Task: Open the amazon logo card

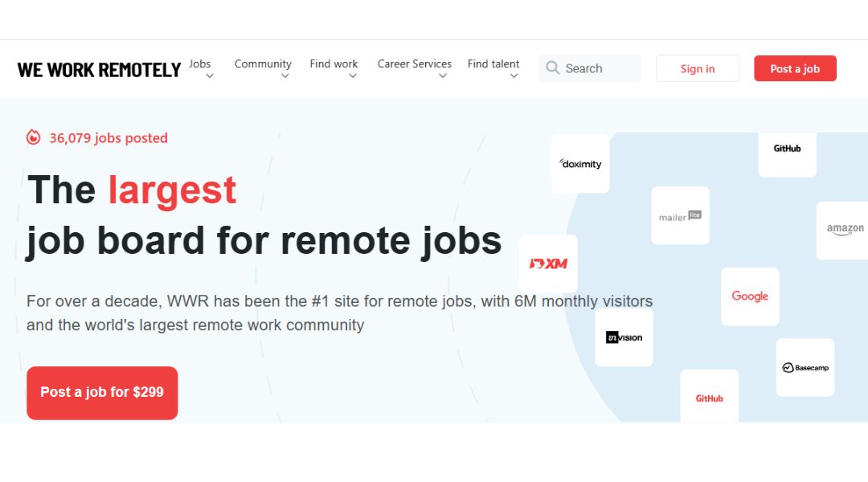Action: click(x=842, y=231)
